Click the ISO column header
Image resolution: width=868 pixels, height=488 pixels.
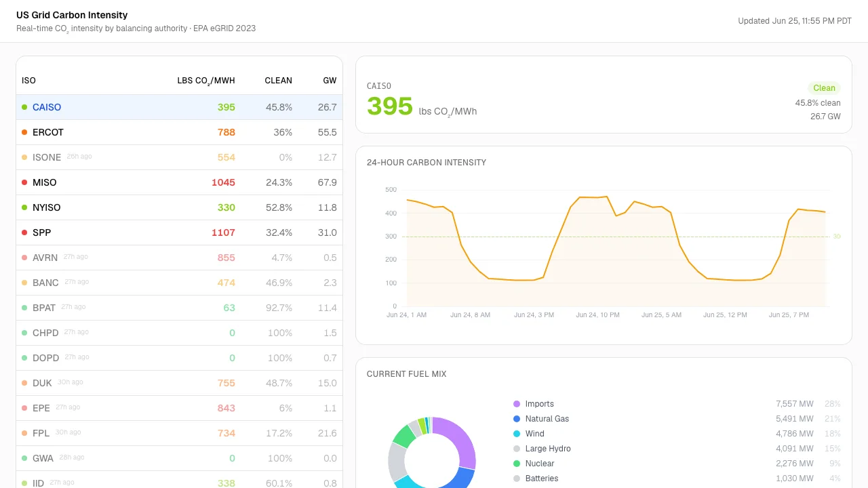pyautogui.click(x=28, y=81)
